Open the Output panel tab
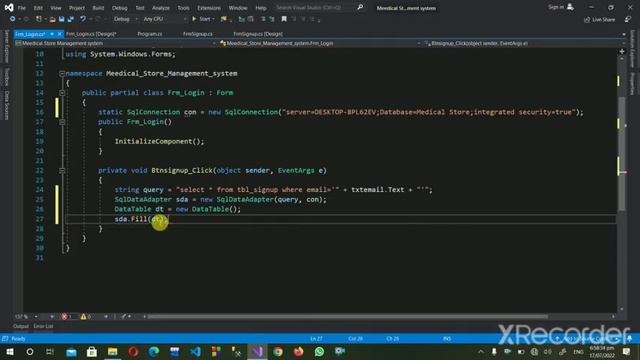The height and width of the screenshot is (360, 640). point(21,326)
